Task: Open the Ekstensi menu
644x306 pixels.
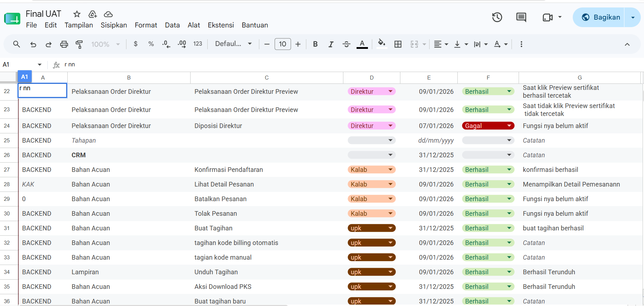Action: pos(221,25)
